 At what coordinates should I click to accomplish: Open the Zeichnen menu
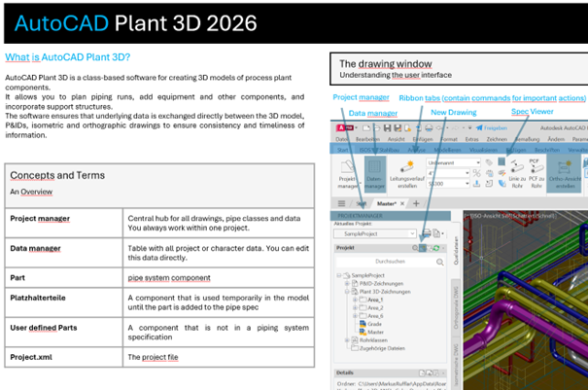[497, 139]
